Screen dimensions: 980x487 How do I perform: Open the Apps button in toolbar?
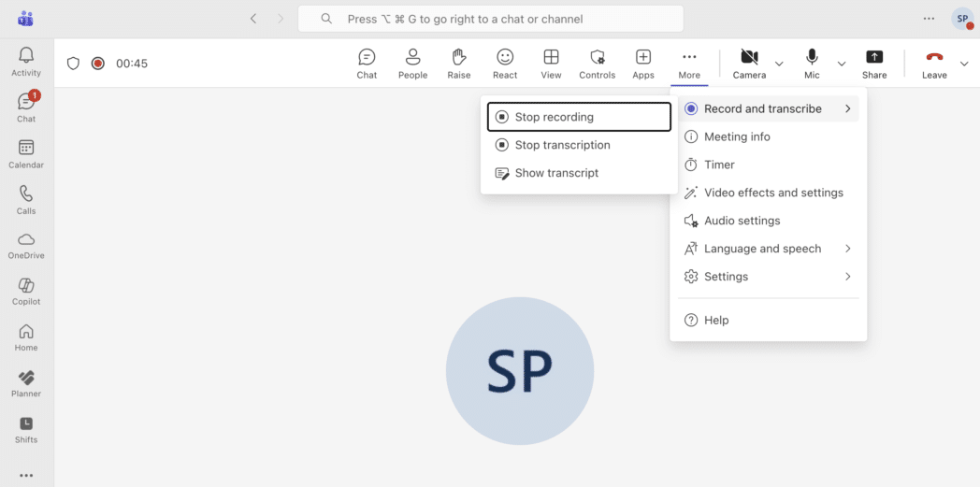point(643,63)
